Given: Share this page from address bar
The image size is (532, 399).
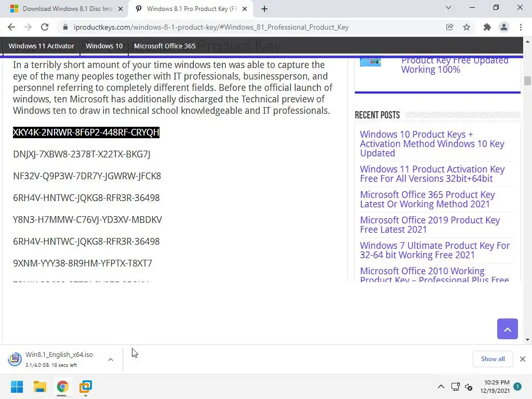Looking at the screenshot, I should pyautogui.click(x=449, y=27).
